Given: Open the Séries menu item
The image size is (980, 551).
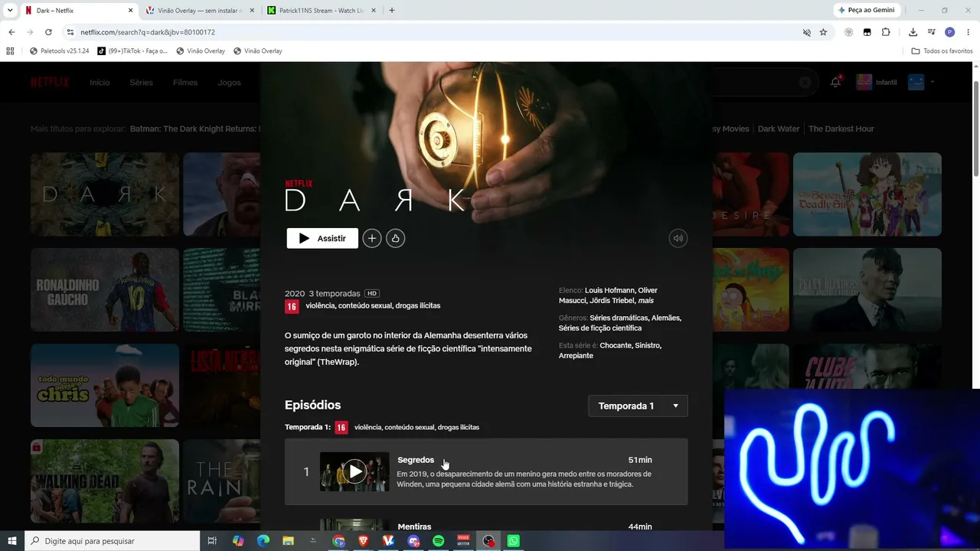Looking at the screenshot, I should click(141, 82).
